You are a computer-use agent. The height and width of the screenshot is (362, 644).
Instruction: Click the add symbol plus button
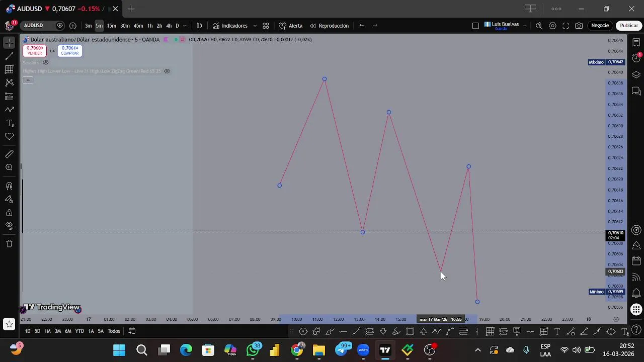click(x=73, y=26)
